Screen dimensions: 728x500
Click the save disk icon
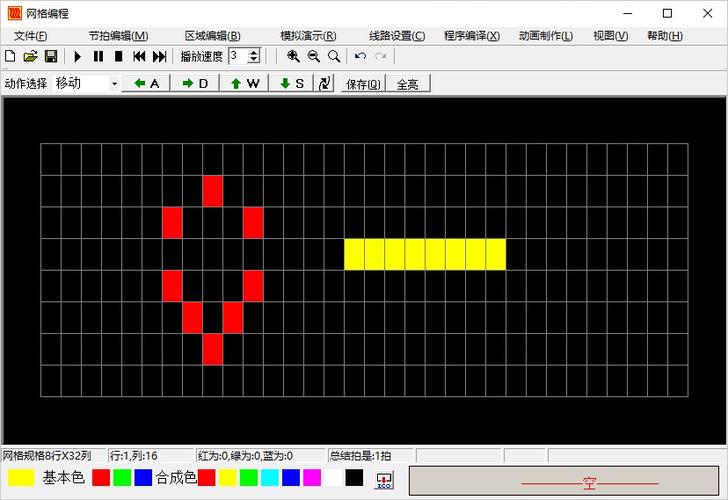50,57
